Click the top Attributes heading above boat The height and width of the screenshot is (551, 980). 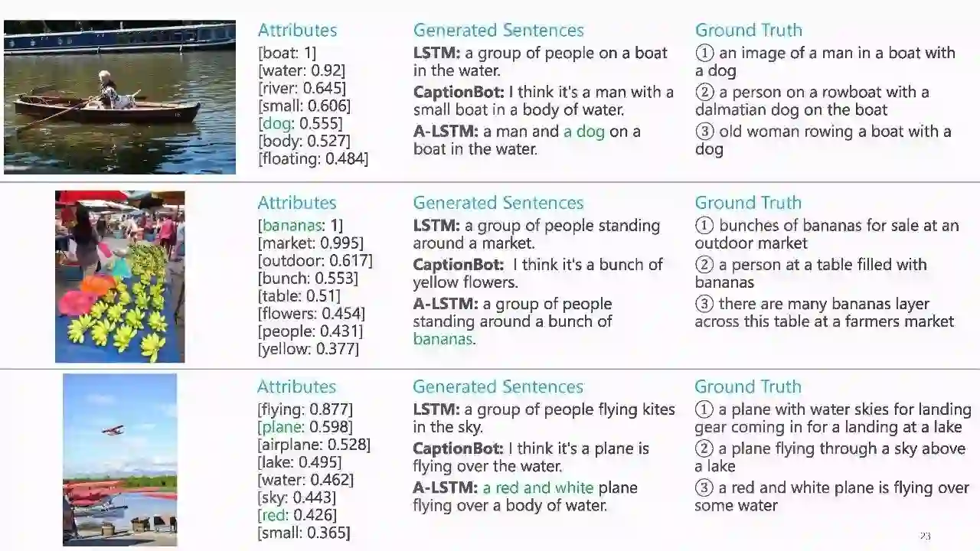(x=297, y=31)
